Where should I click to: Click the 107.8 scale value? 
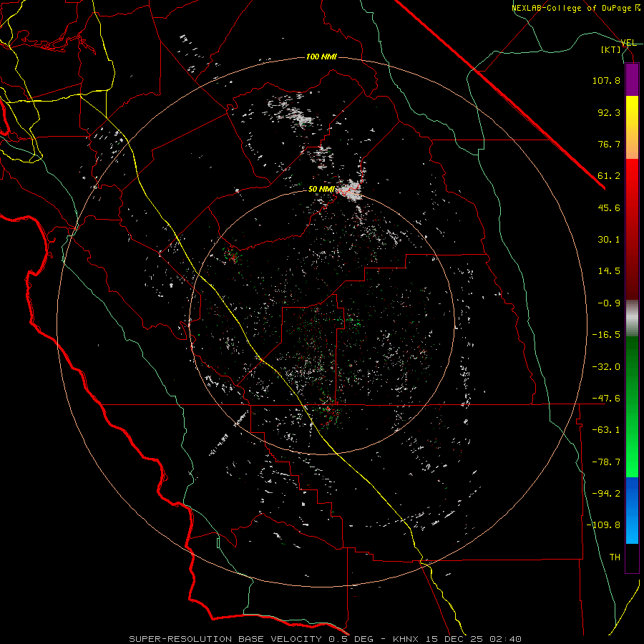pyautogui.click(x=605, y=81)
